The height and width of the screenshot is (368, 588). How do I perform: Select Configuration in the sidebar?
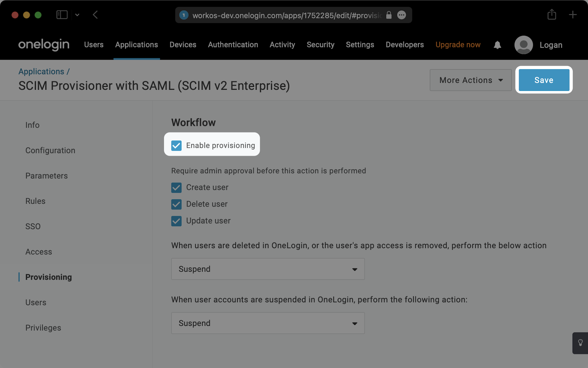click(50, 150)
